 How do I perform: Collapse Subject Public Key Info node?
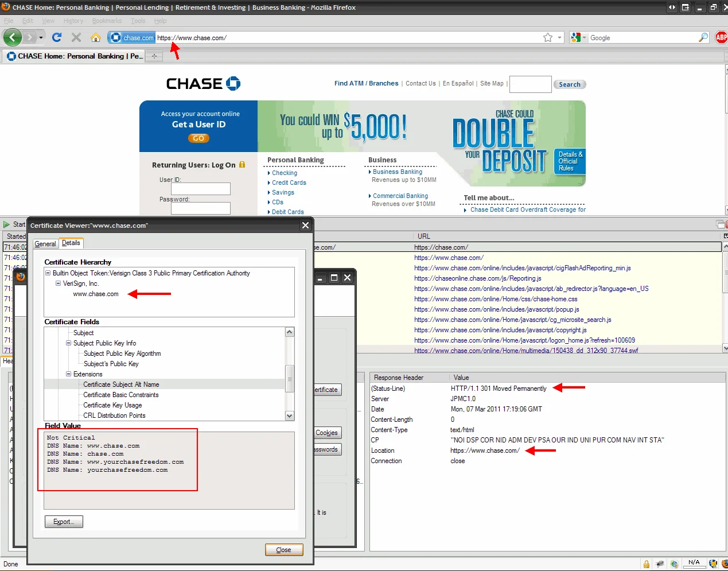(69, 343)
